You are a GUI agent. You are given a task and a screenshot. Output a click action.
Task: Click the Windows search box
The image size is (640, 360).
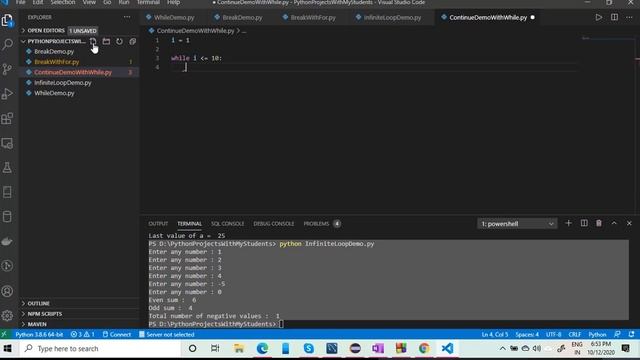tap(100, 349)
